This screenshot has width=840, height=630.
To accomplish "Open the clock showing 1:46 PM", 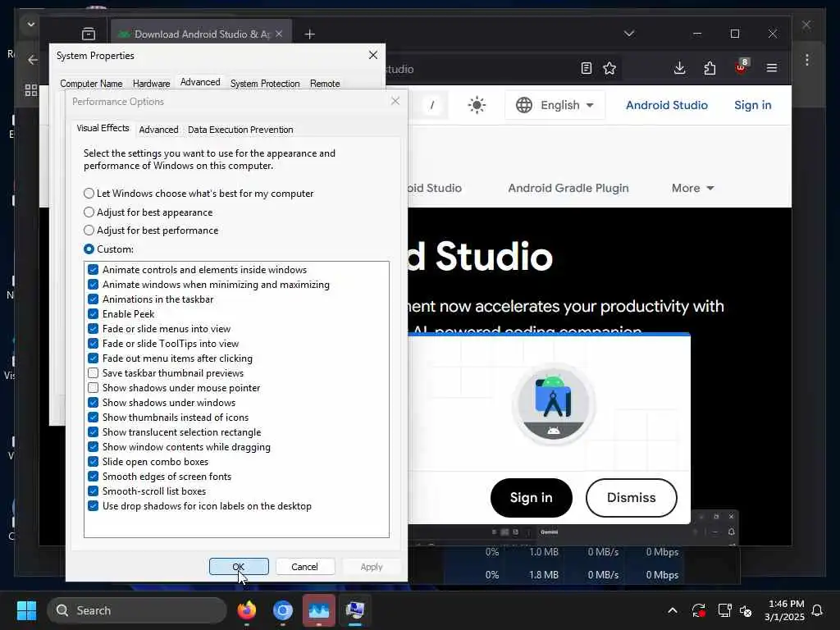I will coord(785,610).
